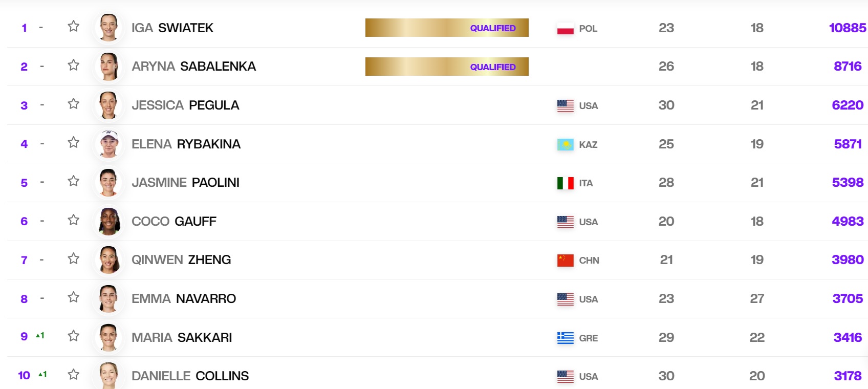
Task: Click Swiatek's gold QUALIFIED badge
Action: point(446,28)
